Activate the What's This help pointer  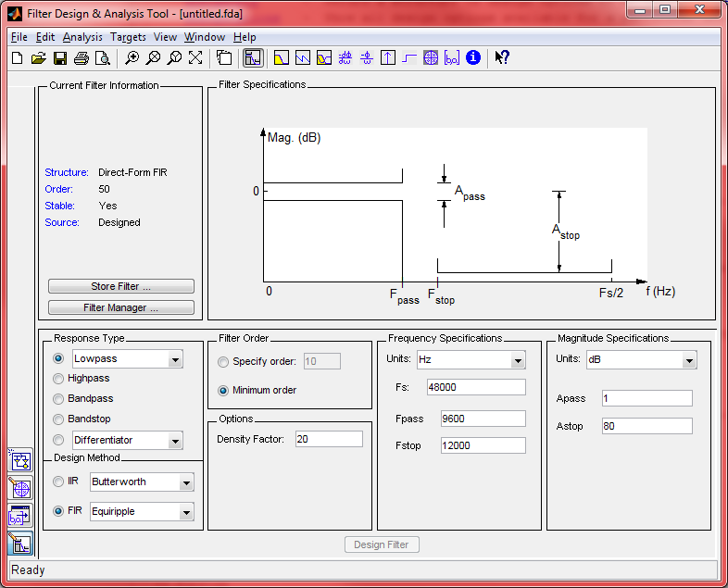point(502,57)
